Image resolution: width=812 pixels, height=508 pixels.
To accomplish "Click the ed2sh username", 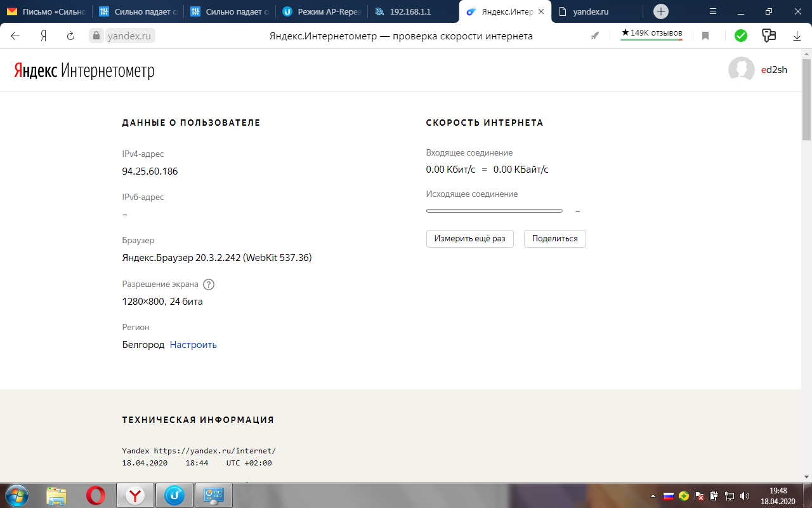I will click(774, 70).
